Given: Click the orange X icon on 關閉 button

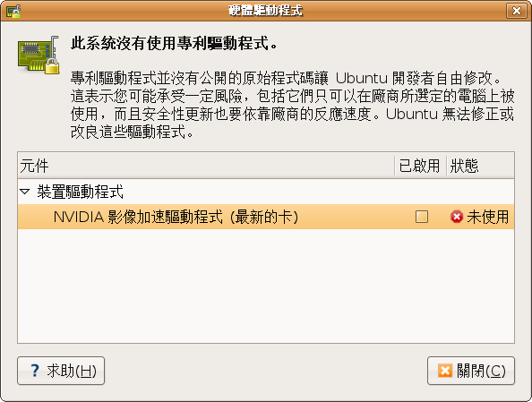Looking at the screenshot, I should (445, 371).
